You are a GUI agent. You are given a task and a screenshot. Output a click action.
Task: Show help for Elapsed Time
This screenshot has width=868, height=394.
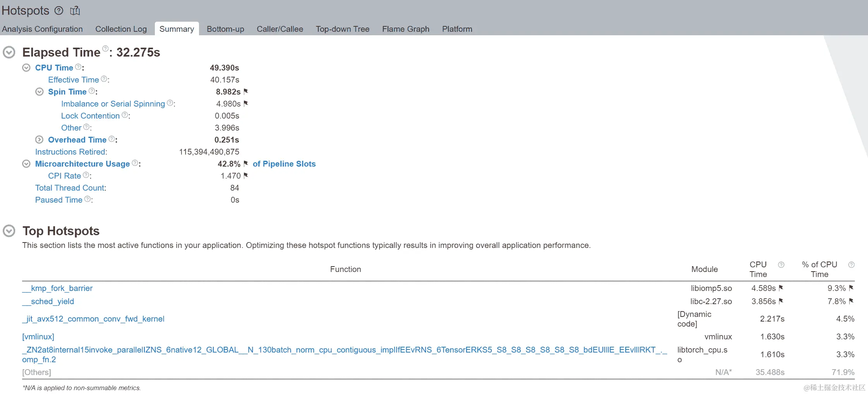coord(105,48)
